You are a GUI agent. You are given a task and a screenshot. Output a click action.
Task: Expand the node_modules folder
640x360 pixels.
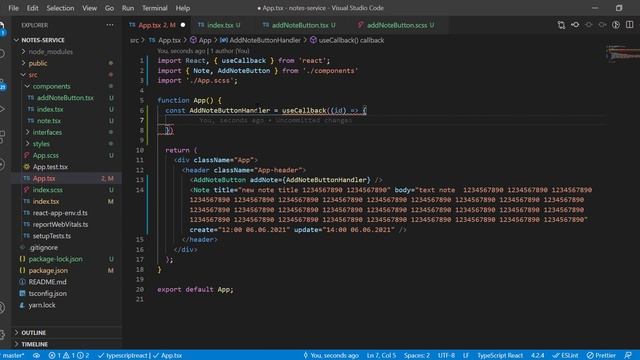[x=67, y=52]
